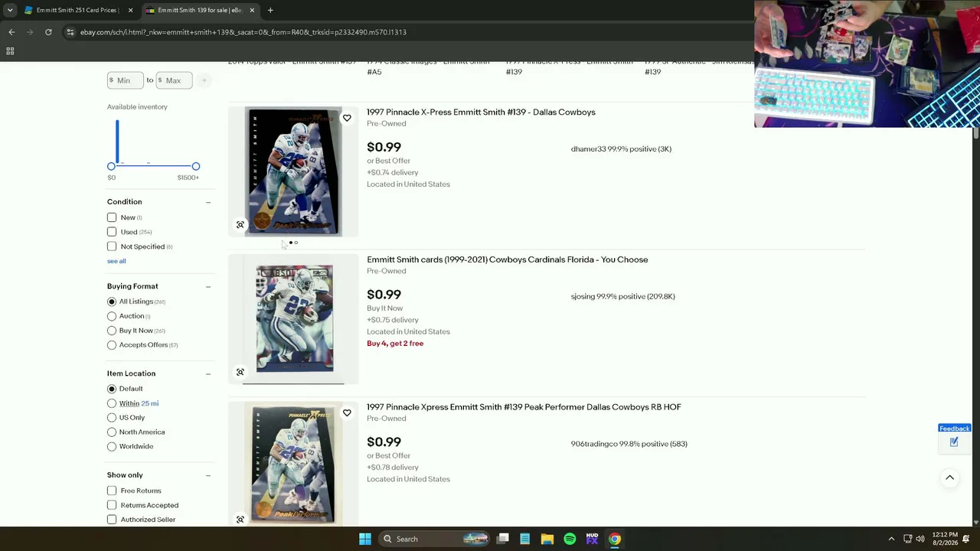Launch File Explorer from the taskbar
The height and width of the screenshot is (551, 980).
[547, 539]
